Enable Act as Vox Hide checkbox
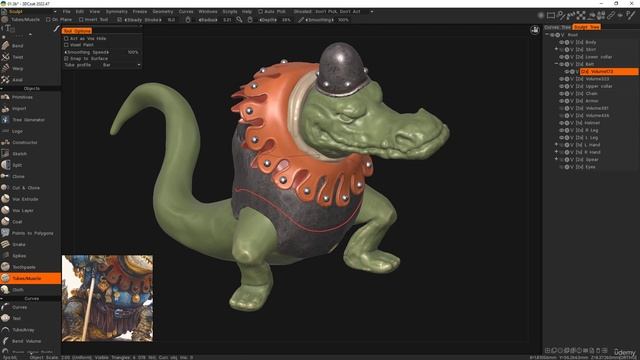 (66, 38)
